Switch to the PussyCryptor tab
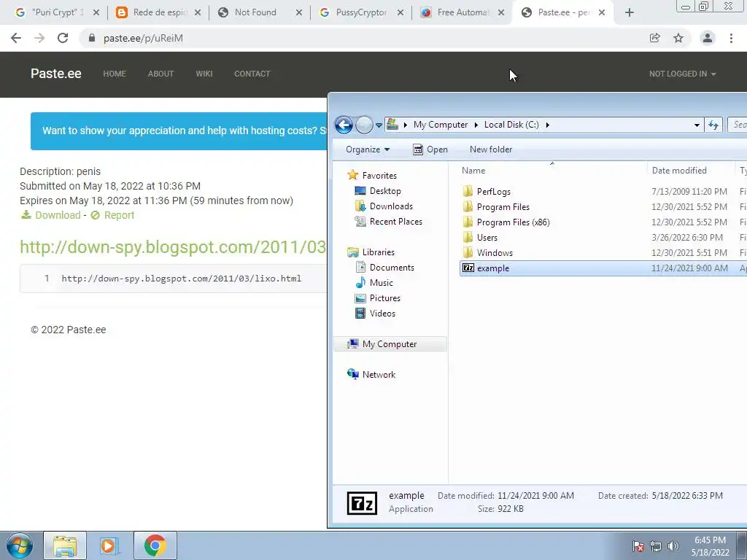Image resolution: width=747 pixels, height=560 pixels. (x=360, y=12)
